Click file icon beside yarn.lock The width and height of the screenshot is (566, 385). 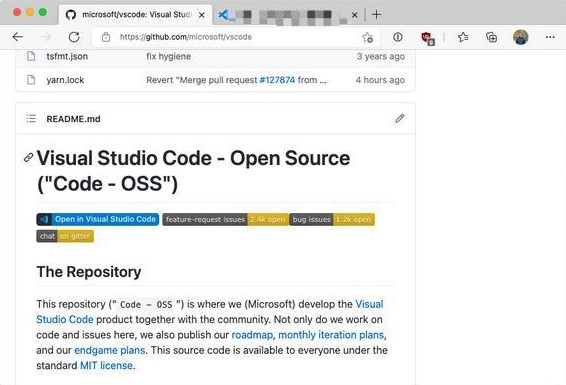(31, 80)
